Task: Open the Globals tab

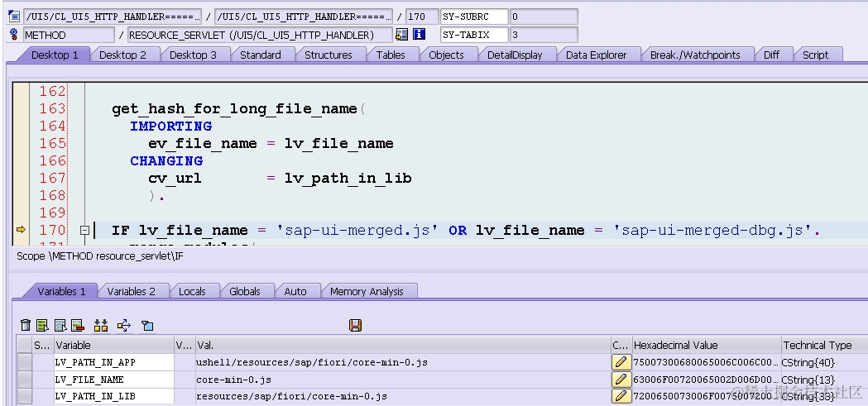Action: (245, 292)
